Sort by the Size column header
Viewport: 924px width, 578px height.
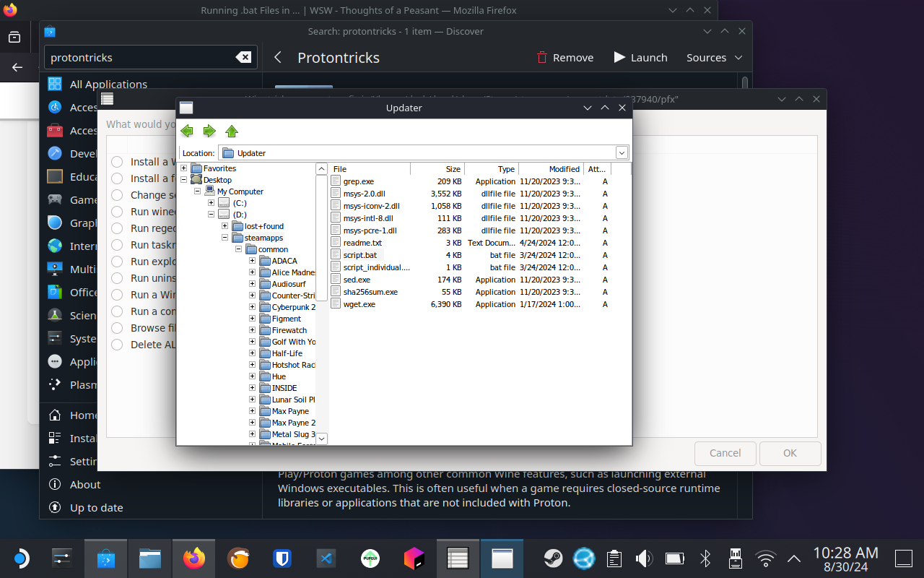(x=437, y=169)
